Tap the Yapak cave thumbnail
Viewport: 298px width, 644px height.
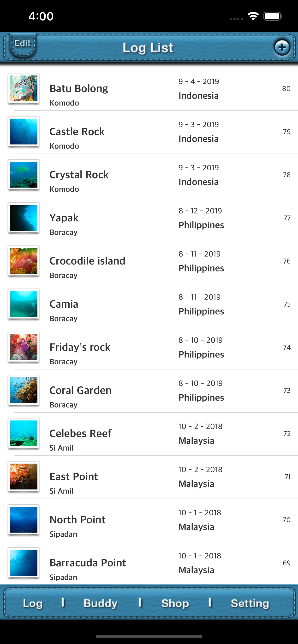pyautogui.click(x=24, y=218)
